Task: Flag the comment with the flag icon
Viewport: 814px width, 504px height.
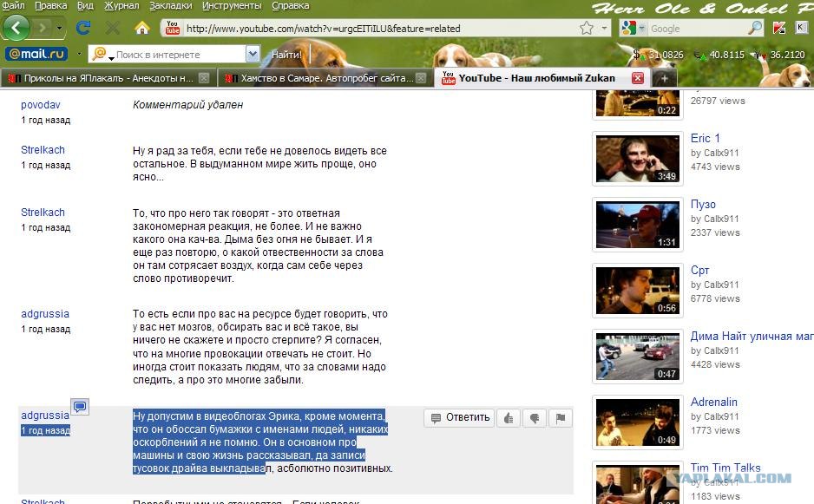Action: [x=560, y=418]
